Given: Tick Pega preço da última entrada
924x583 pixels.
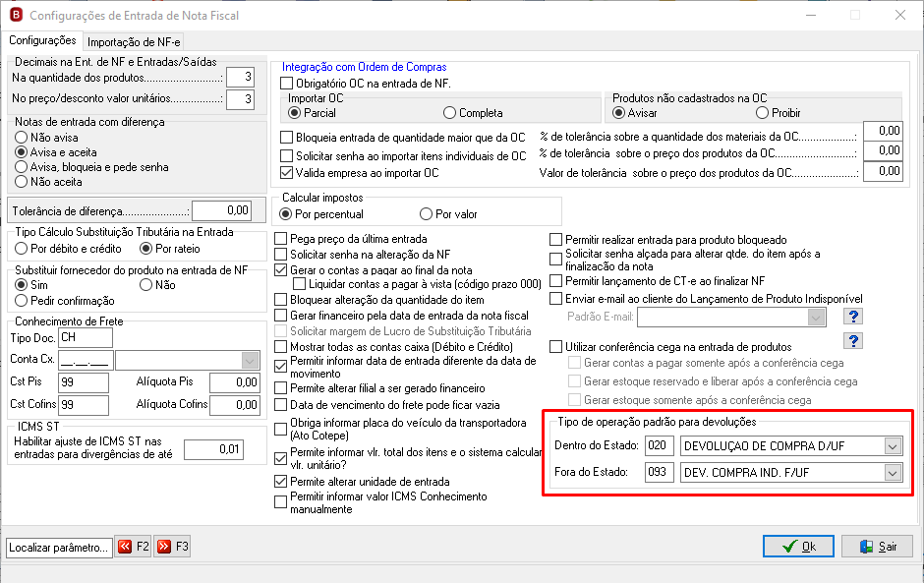Looking at the screenshot, I should pyautogui.click(x=280, y=239).
